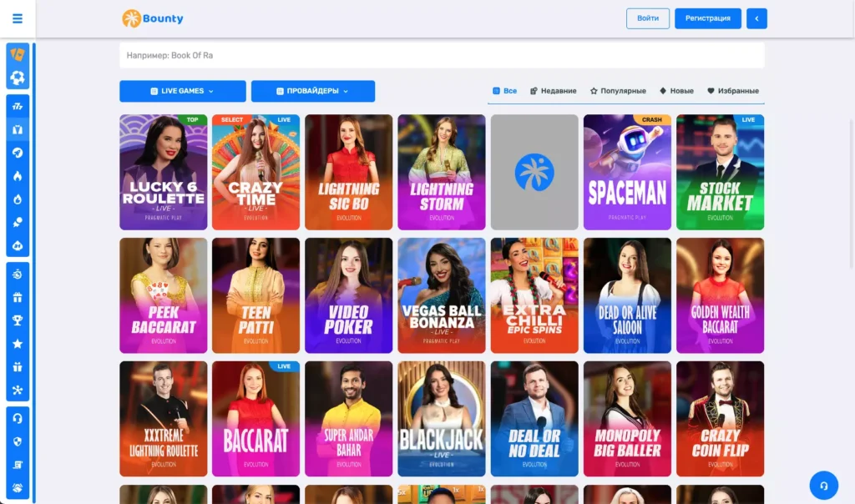Collapse the panel with the chevron button

click(x=756, y=18)
